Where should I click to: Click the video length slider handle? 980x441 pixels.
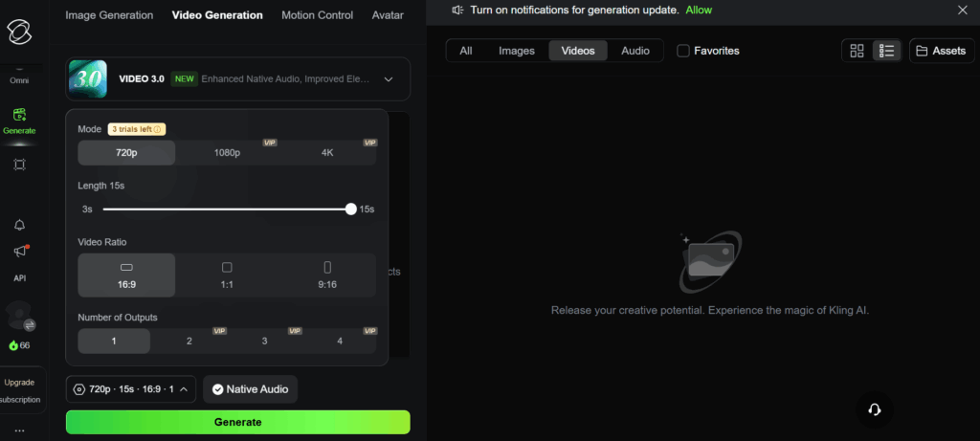(x=350, y=209)
